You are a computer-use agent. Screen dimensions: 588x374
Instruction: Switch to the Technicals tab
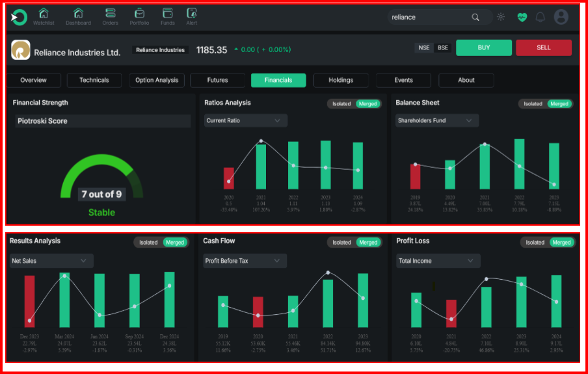(94, 80)
